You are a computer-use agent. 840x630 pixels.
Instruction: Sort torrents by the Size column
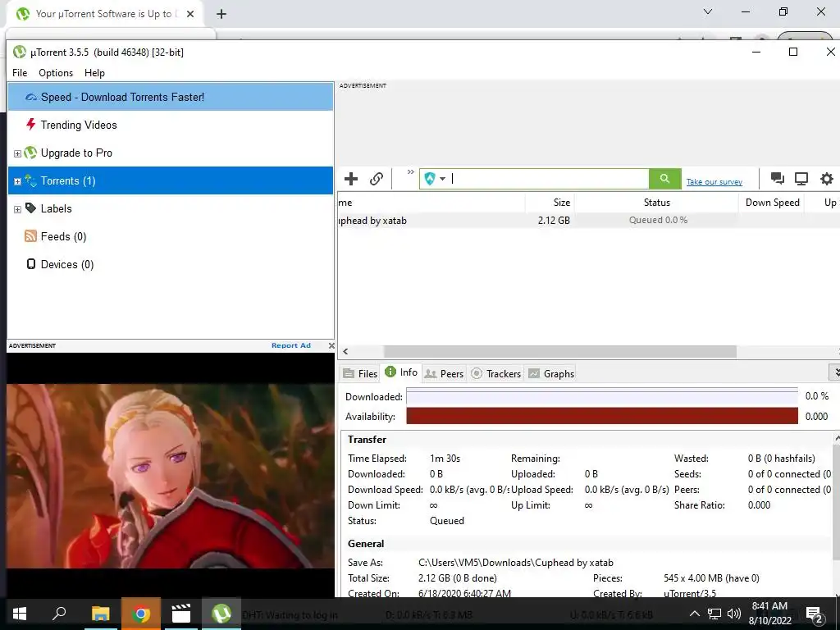point(550,203)
